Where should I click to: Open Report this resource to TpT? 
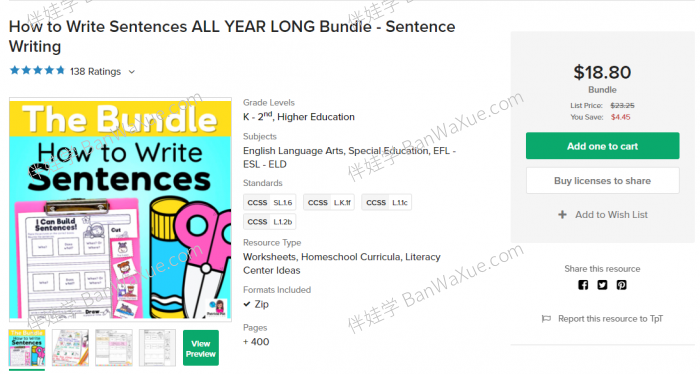click(x=610, y=319)
